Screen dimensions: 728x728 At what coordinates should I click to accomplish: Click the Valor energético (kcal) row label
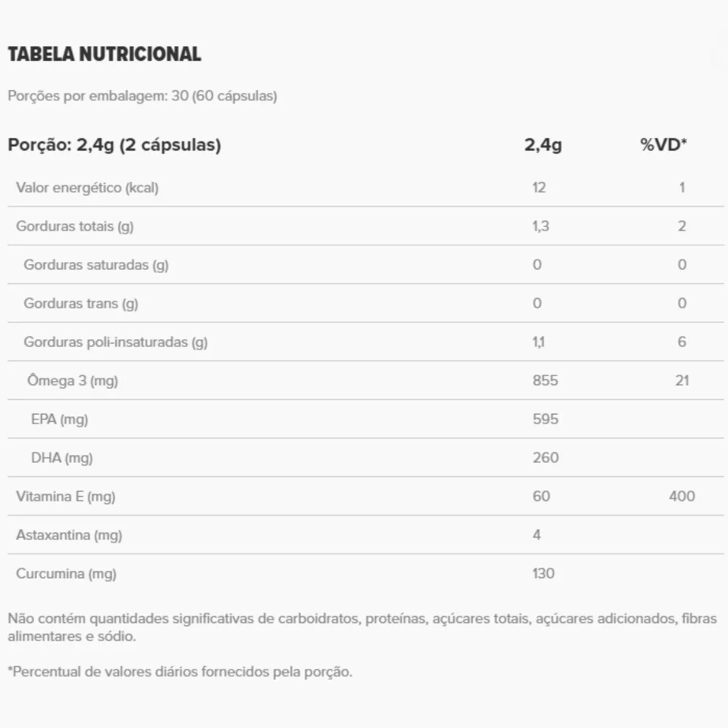87,187
